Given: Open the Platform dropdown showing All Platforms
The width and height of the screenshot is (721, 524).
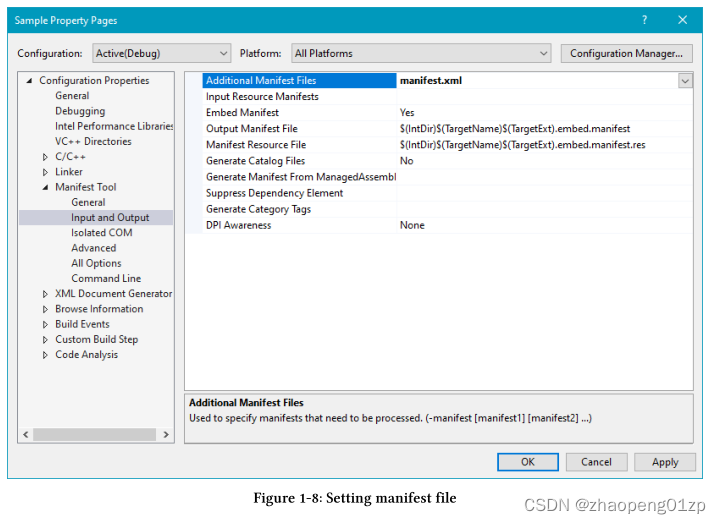Looking at the screenshot, I should [421, 53].
